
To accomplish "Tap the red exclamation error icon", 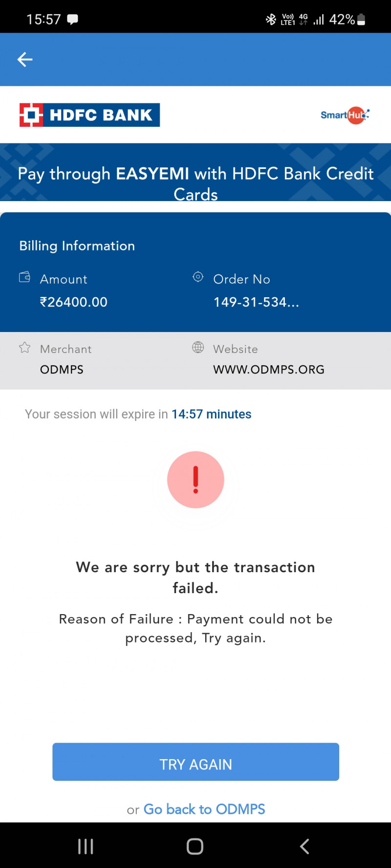I will click(195, 479).
